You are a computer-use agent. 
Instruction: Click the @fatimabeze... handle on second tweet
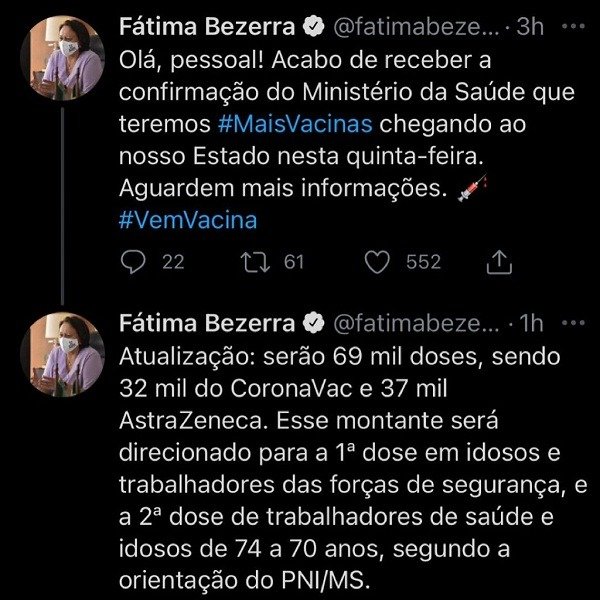[x=416, y=323]
